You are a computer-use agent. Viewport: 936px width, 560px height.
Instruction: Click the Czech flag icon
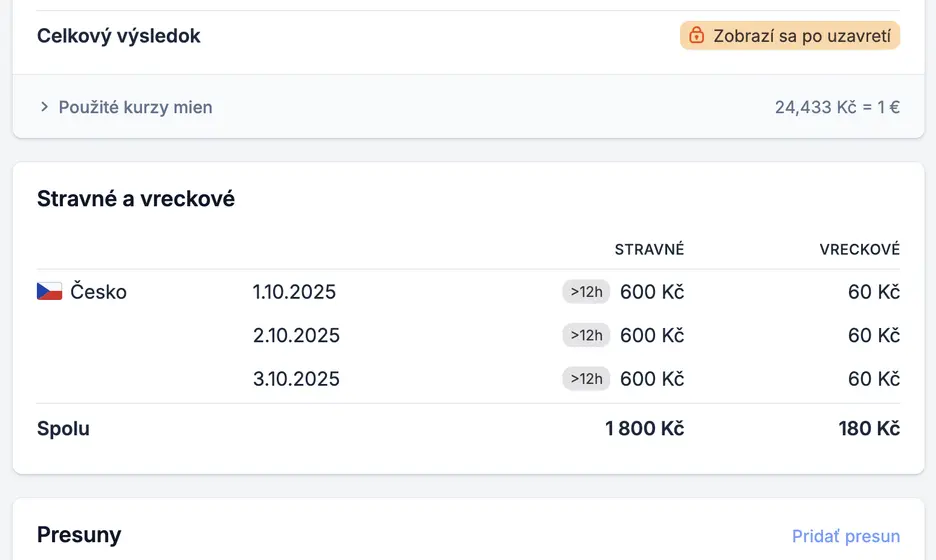pyautogui.click(x=50, y=292)
